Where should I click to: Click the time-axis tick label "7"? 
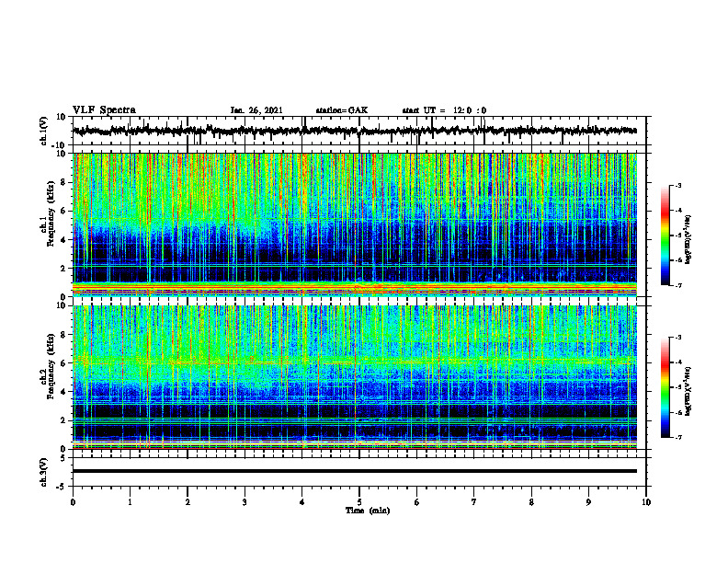474,502
